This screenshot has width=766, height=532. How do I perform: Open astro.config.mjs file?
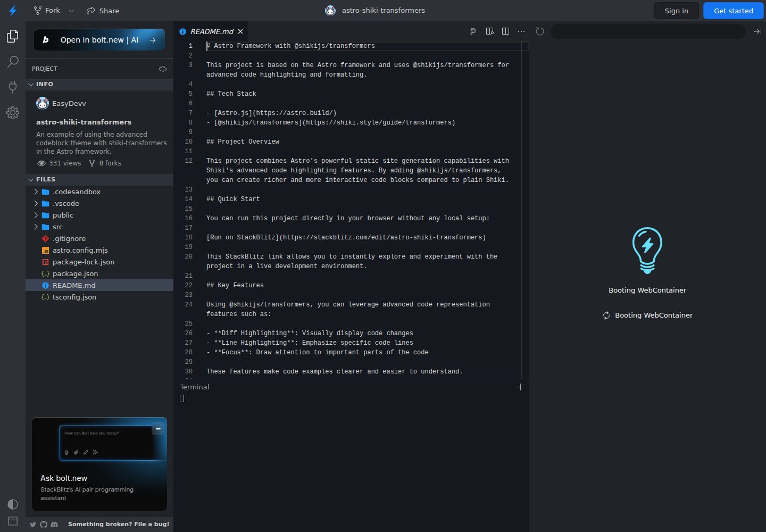99,250
